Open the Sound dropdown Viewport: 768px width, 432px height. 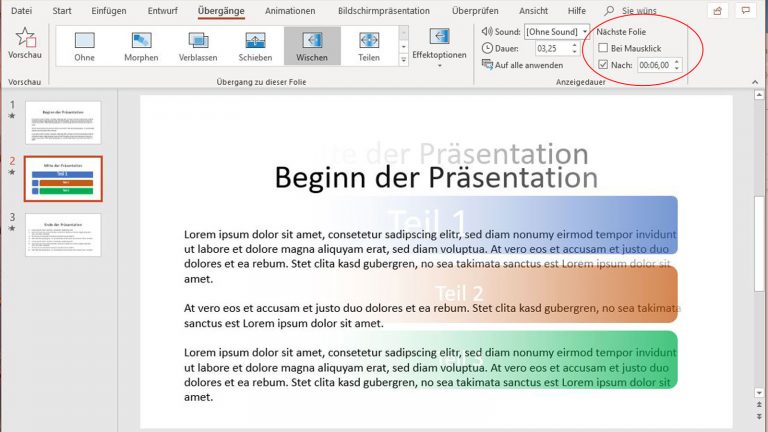[584, 31]
